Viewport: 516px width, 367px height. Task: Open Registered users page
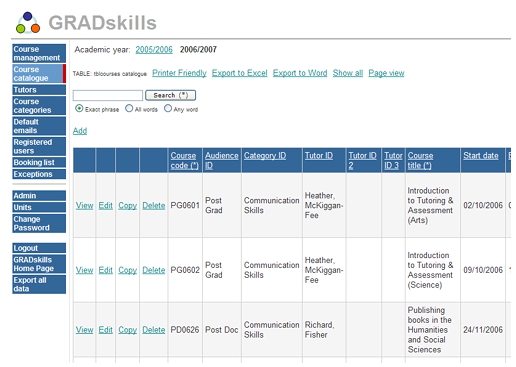pos(39,146)
